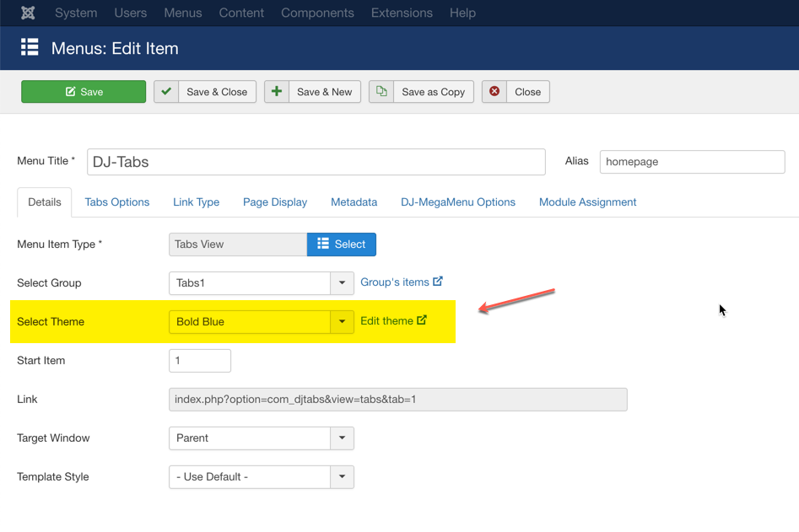Switch to the Link Type tab

click(x=197, y=202)
